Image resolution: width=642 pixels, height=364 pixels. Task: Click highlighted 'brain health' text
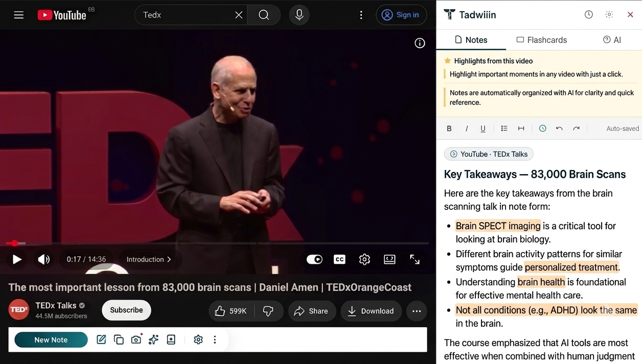pyautogui.click(x=541, y=282)
